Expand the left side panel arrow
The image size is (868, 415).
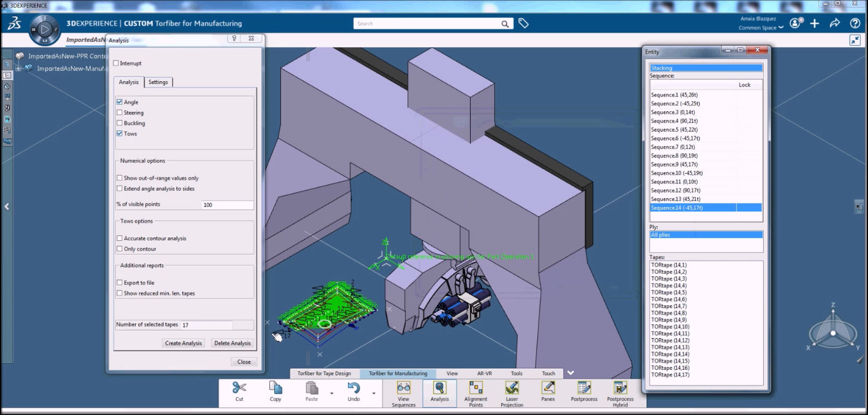[x=6, y=206]
